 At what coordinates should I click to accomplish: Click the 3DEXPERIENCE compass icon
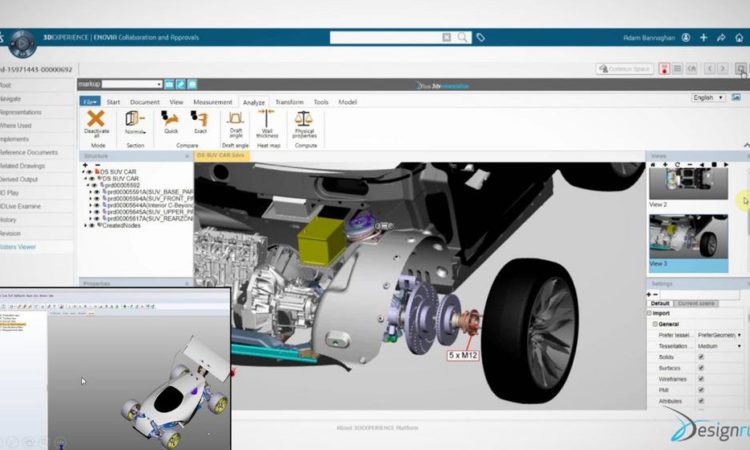22,44
